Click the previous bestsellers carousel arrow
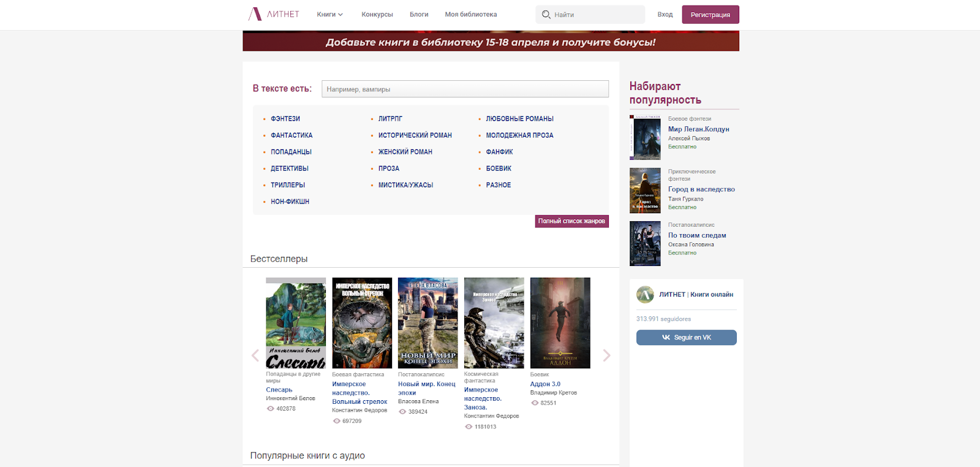 (255, 355)
